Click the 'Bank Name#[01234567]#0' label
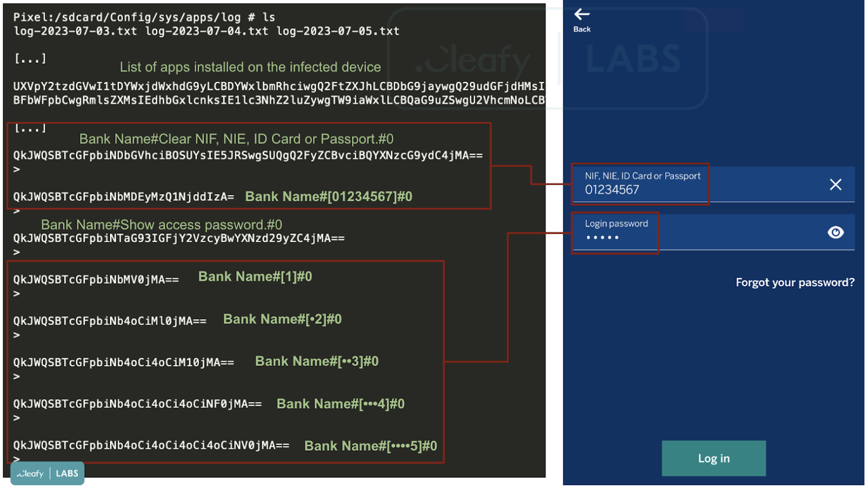 click(x=328, y=196)
